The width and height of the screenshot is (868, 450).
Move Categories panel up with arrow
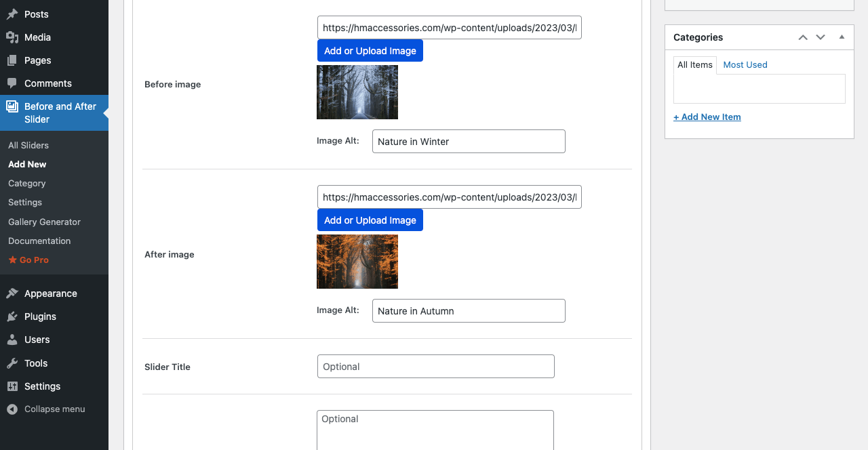tap(803, 37)
